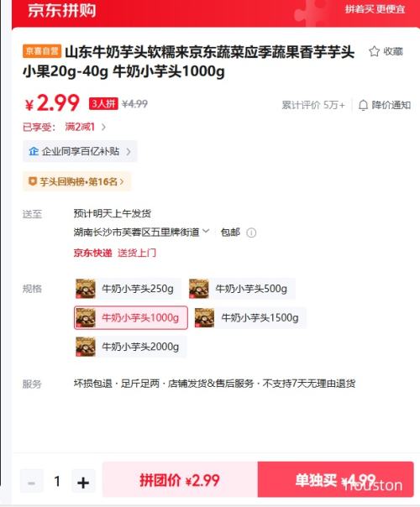
Task: Expand 企业同享百亿补贴 chevron
Action: tap(129, 151)
